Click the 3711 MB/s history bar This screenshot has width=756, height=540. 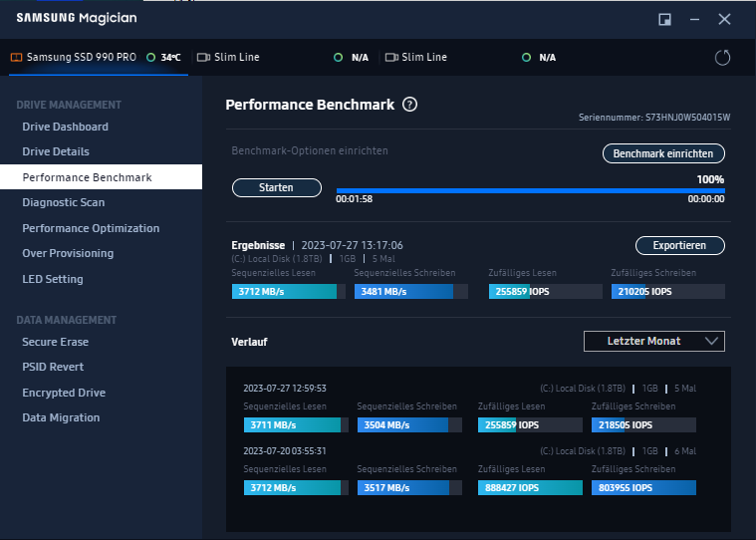[x=296, y=424]
